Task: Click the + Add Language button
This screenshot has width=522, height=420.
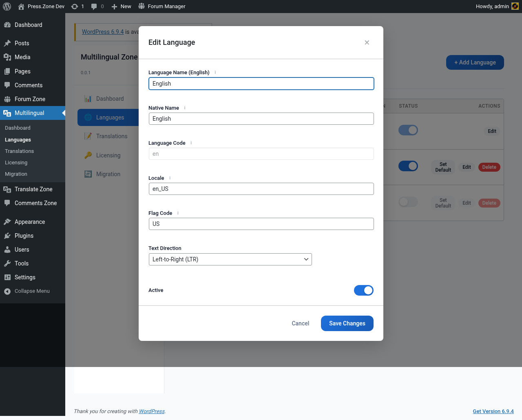Action: [475, 62]
